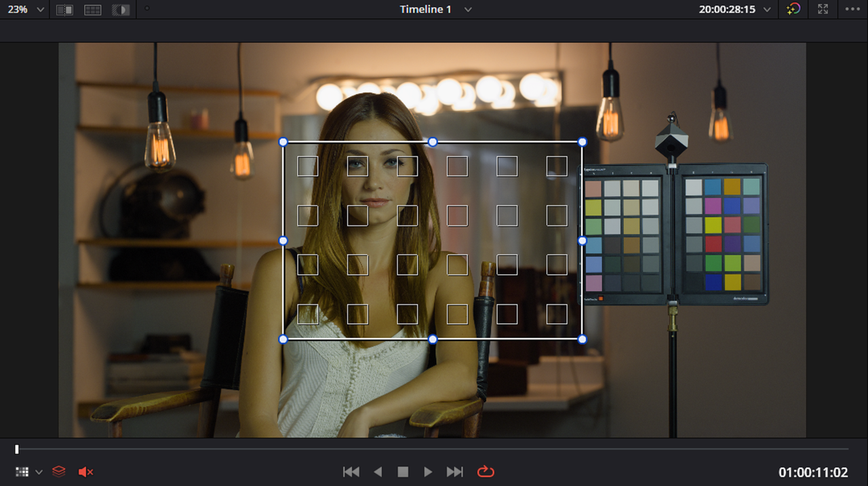Viewport: 868px width, 486px height.
Task: Open full screen viewer mode
Action: [x=823, y=10]
